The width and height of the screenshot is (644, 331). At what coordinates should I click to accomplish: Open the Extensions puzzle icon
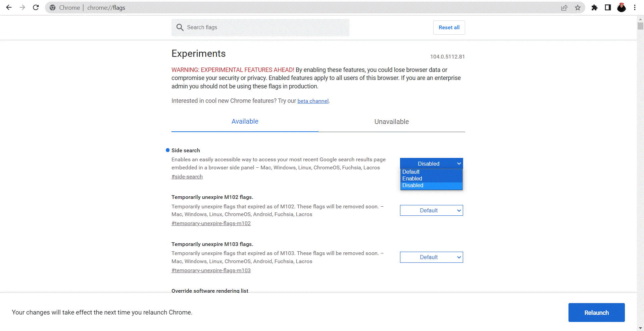click(594, 7)
